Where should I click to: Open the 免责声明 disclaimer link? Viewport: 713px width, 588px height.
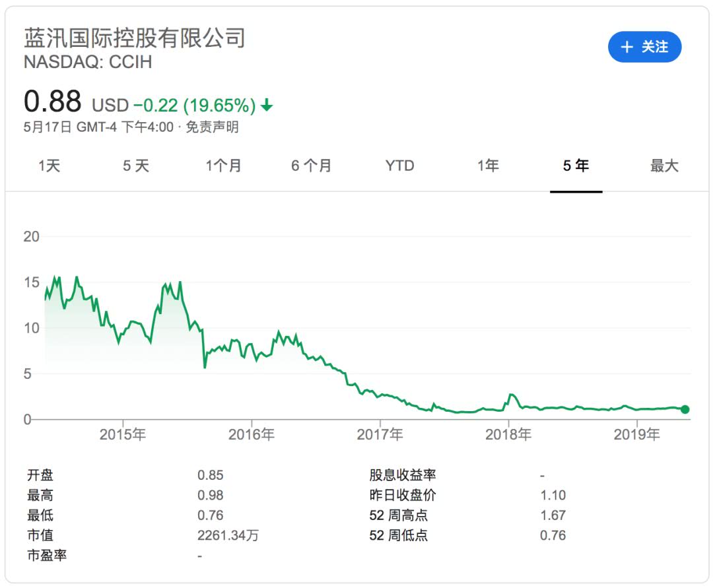click(212, 127)
